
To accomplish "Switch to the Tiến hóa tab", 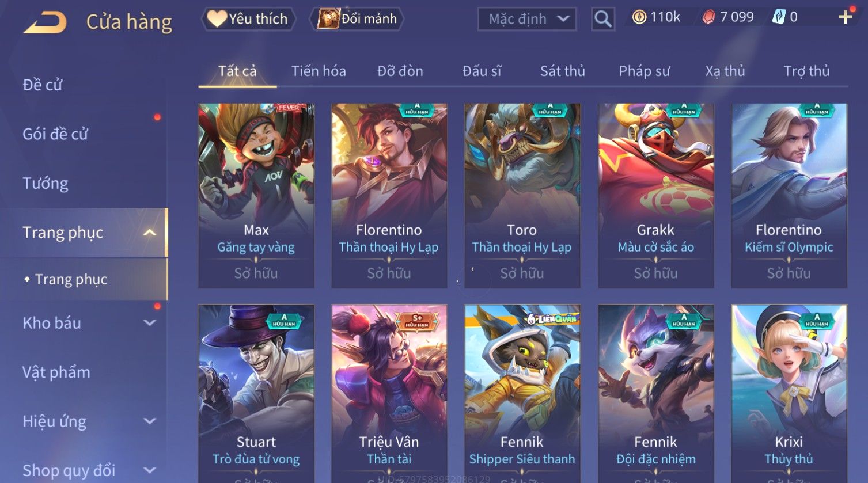I will pyautogui.click(x=319, y=71).
